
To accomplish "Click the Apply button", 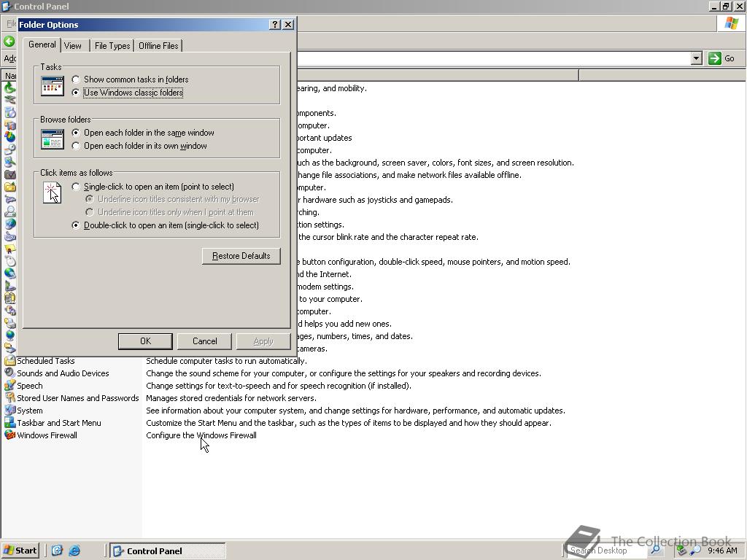I will [263, 341].
